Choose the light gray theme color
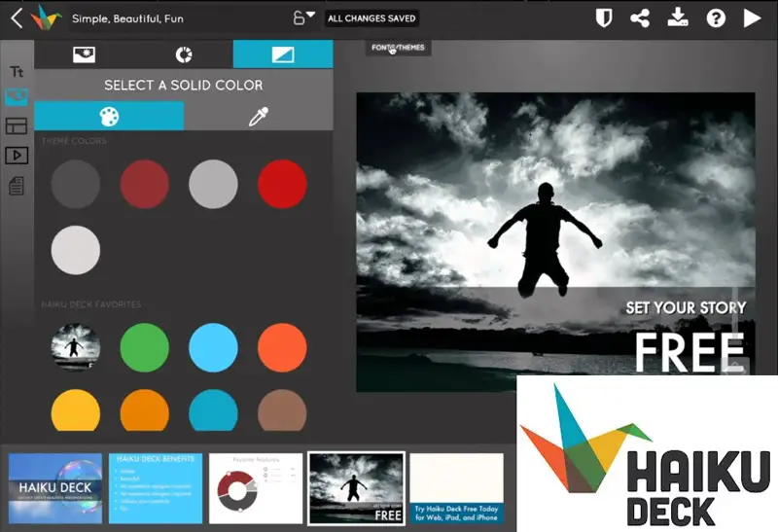The image size is (778, 532). [x=213, y=184]
